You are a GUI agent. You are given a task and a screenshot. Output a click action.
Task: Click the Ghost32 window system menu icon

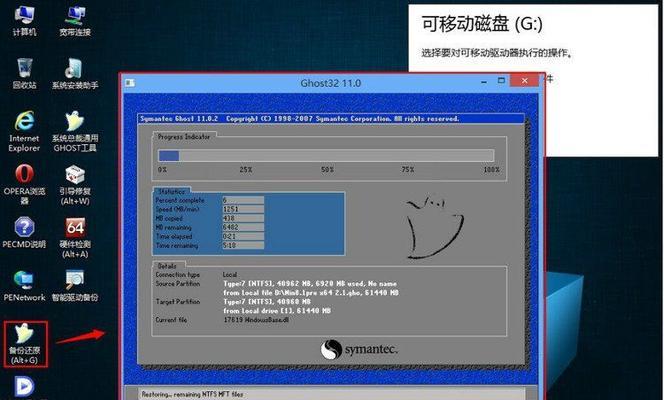(130, 83)
